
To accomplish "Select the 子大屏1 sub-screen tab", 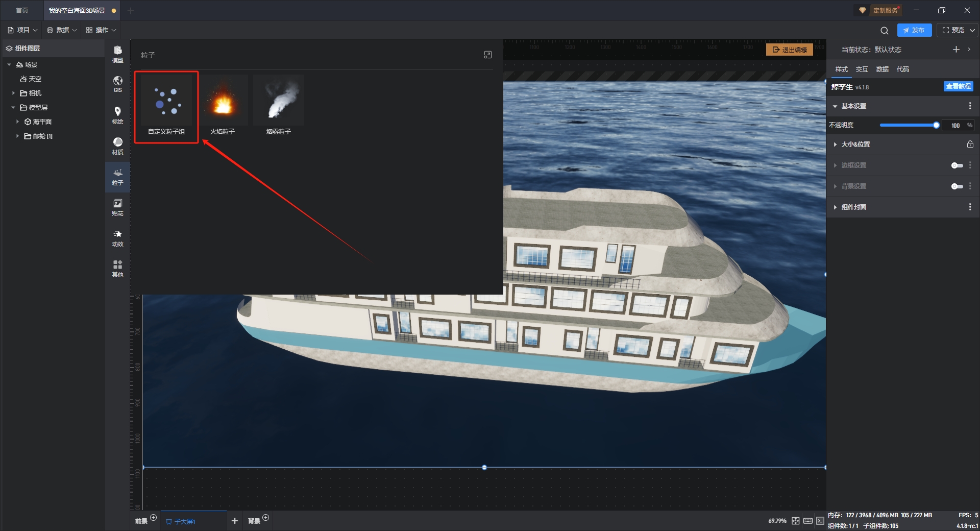I will (194, 521).
